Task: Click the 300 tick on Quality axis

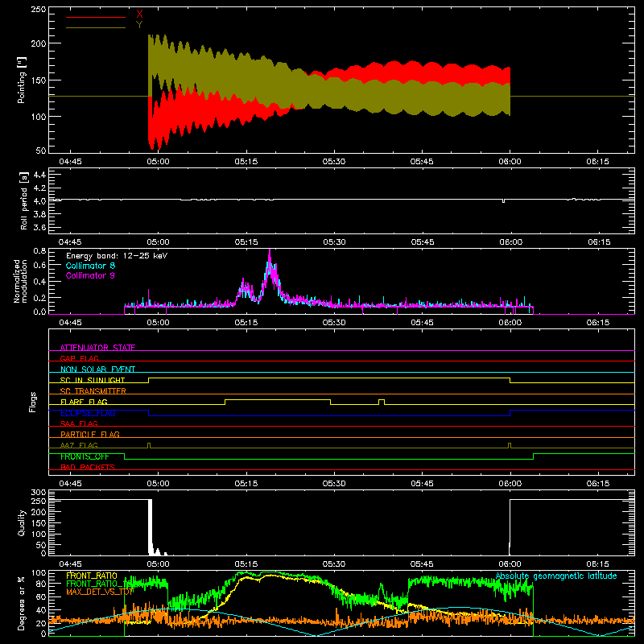Action: click(x=39, y=492)
